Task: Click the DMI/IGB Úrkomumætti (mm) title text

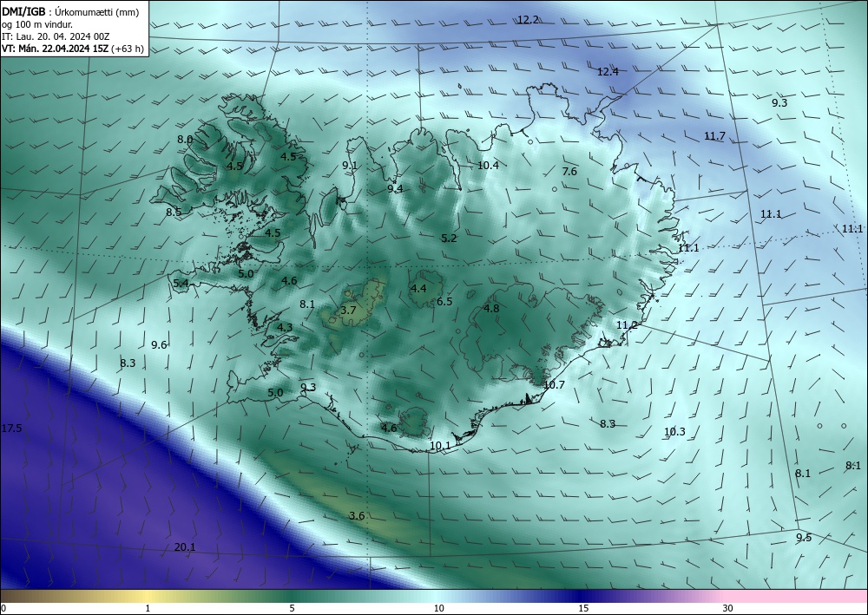Action: [70, 12]
